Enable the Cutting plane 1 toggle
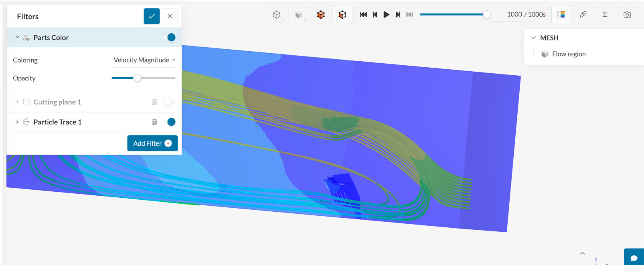This screenshot has width=644, height=265. tap(169, 102)
